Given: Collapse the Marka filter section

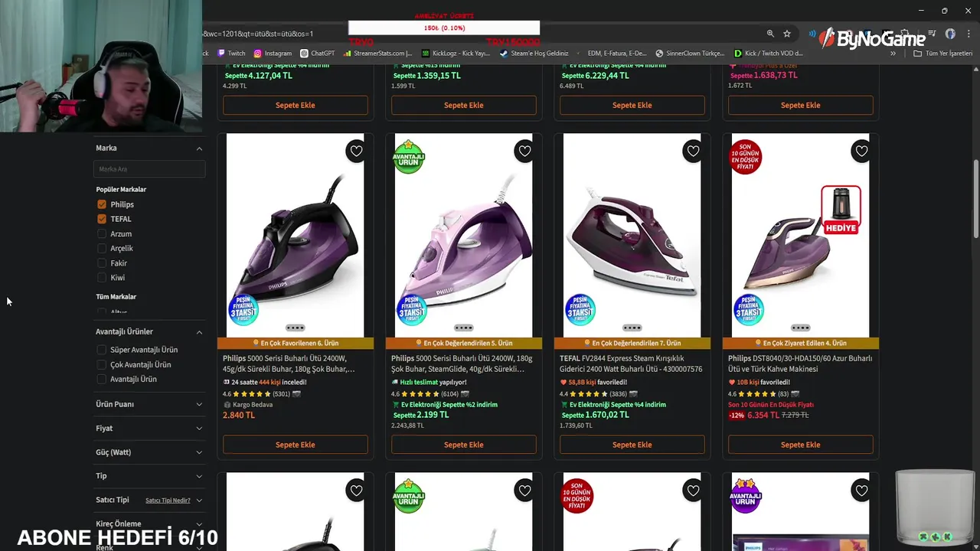Looking at the screenshot, I should (x=199, y=148).
